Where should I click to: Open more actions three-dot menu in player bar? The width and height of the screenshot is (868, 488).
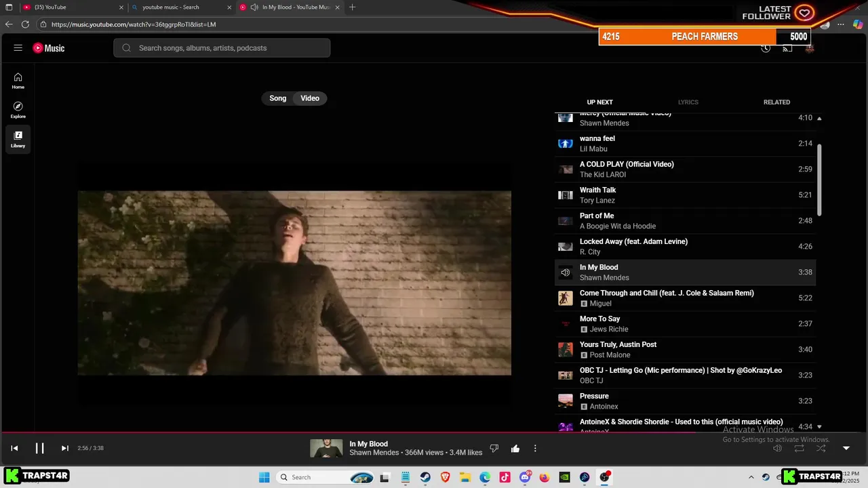pos(535,448)
